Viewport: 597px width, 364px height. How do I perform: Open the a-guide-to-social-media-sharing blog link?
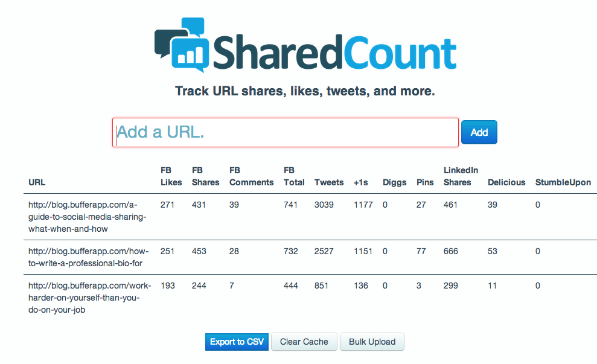88,218
